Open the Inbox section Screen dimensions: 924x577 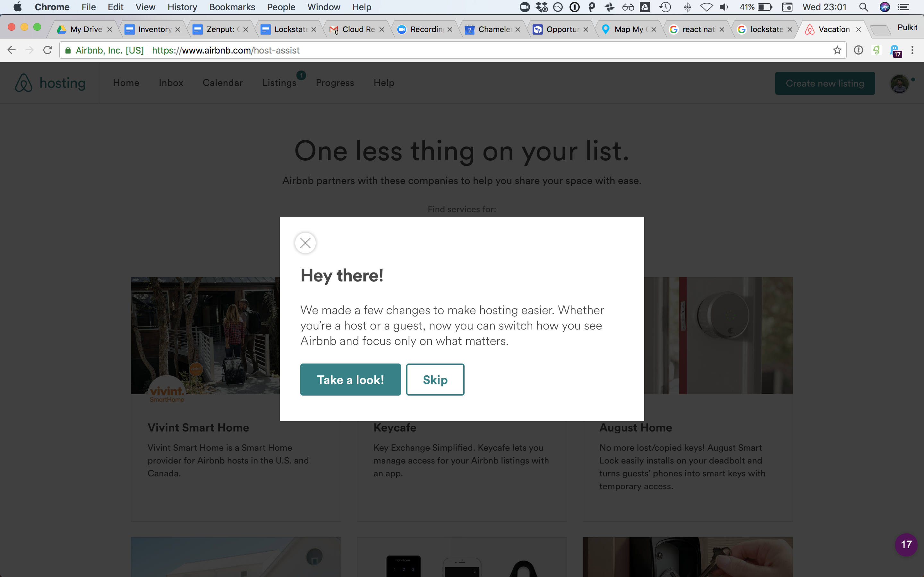click(171, 82)
